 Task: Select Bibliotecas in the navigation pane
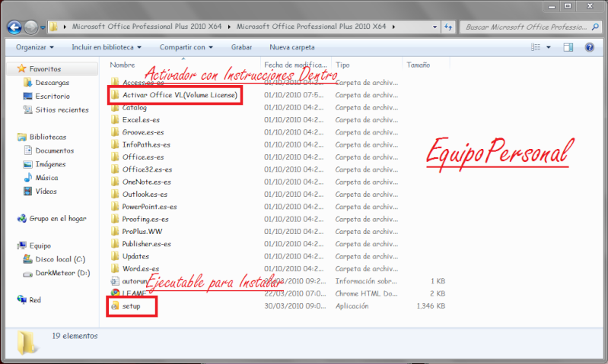[48, 137]
